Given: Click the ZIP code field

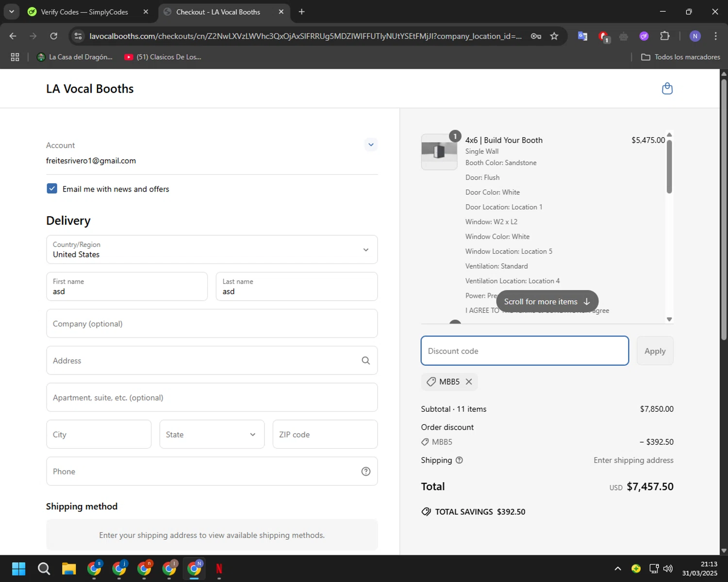Looking at the screenshot, I should (325, 435).
